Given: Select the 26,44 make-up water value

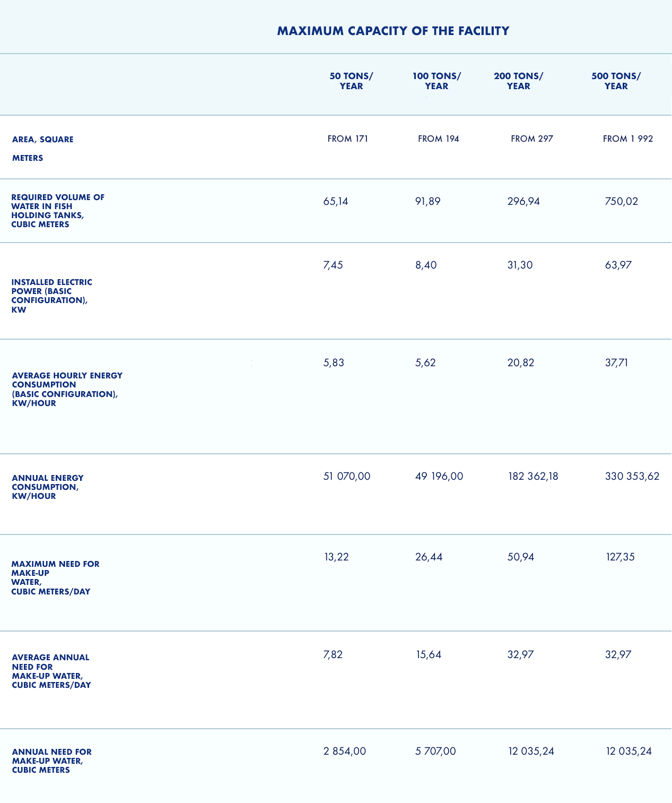Looking at the screenshot, I should coord(429,557).
